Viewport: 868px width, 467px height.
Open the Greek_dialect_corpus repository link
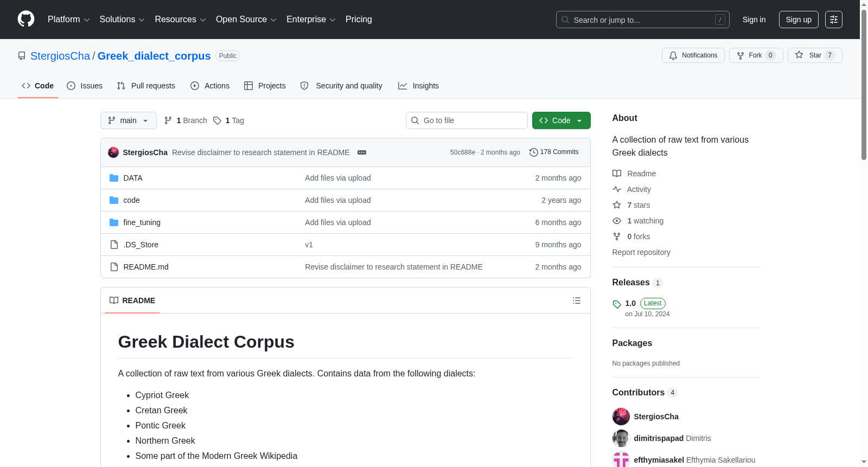(154, 56)
